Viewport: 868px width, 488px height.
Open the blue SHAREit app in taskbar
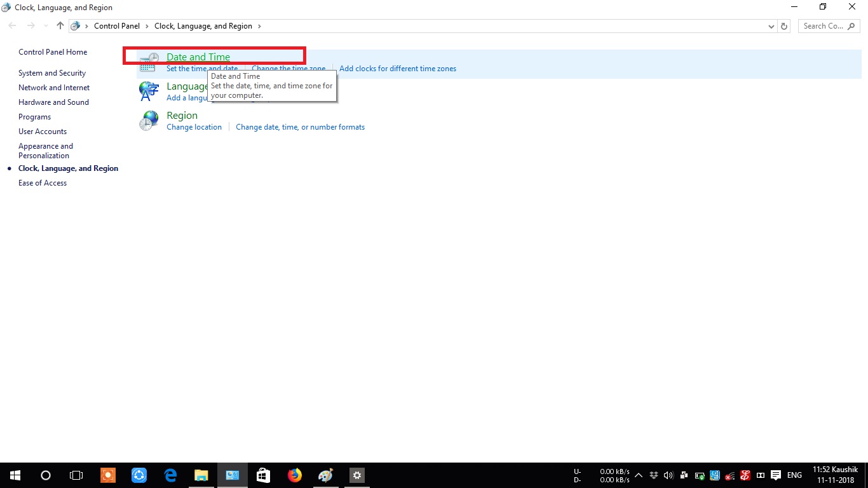coord(139,475)
